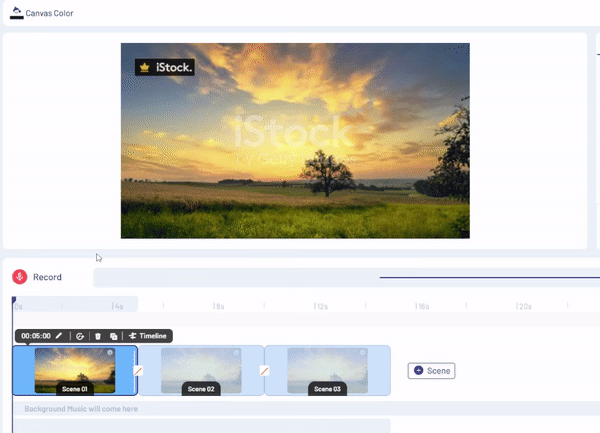
Task: Click the 12s mark on timeline ruler
Action: 321,306
